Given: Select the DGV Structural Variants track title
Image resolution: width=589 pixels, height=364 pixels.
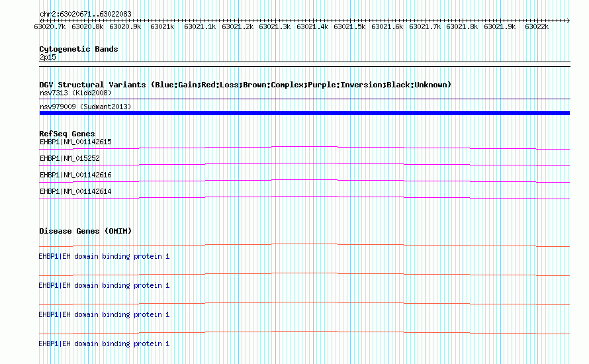Looking at the screenshot, I should pyautogui.click(x=246, y=85).
